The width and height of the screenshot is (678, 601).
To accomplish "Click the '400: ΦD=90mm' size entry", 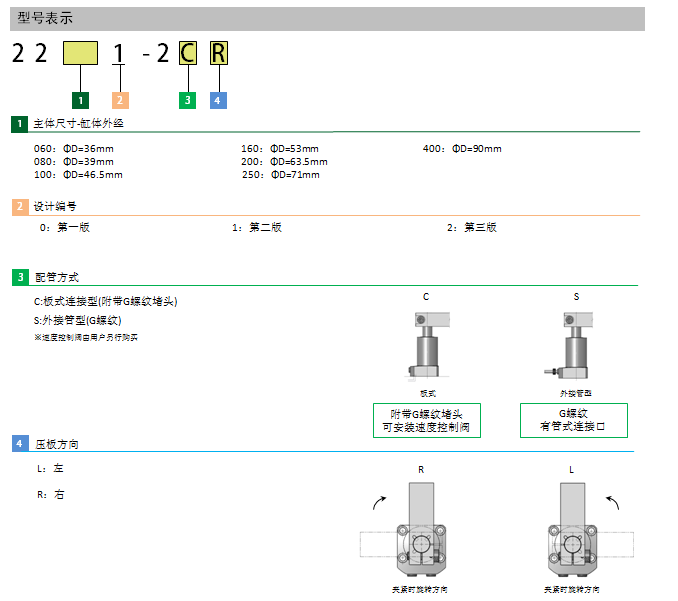I will (462, 149).
